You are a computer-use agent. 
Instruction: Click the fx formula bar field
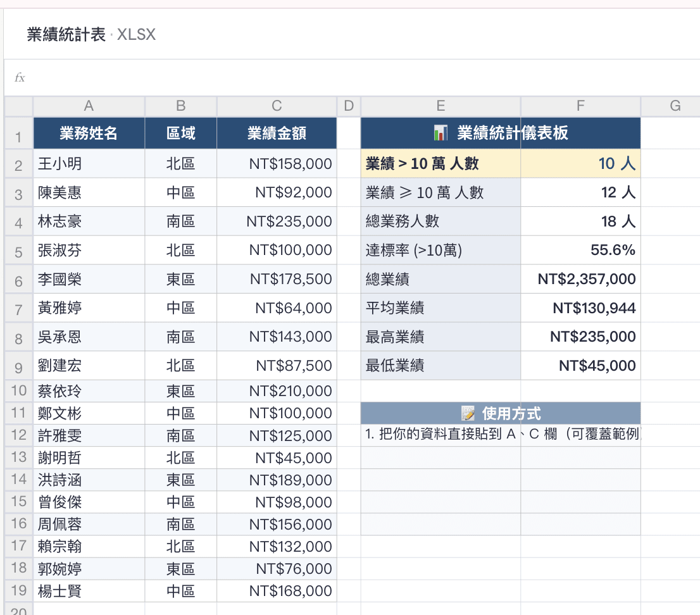pos(353,78)
